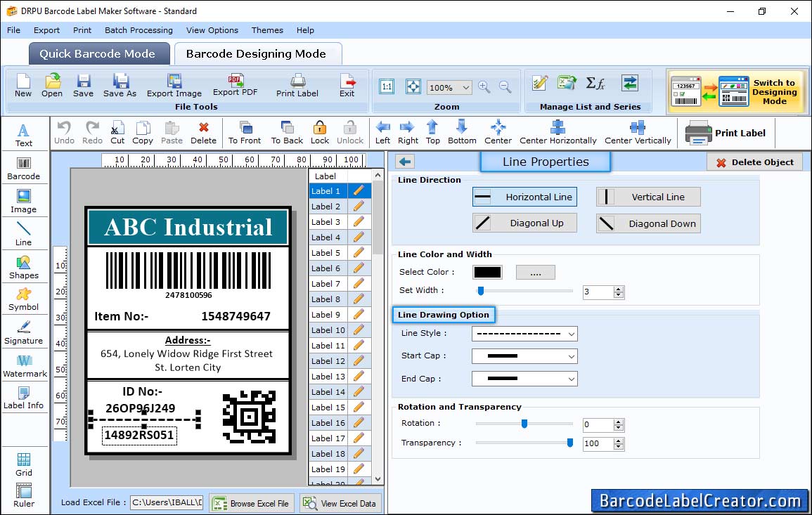Screen dimensions: 812x515
Task: Set zoom to actual size 1:1
Action: coord(387,87)
